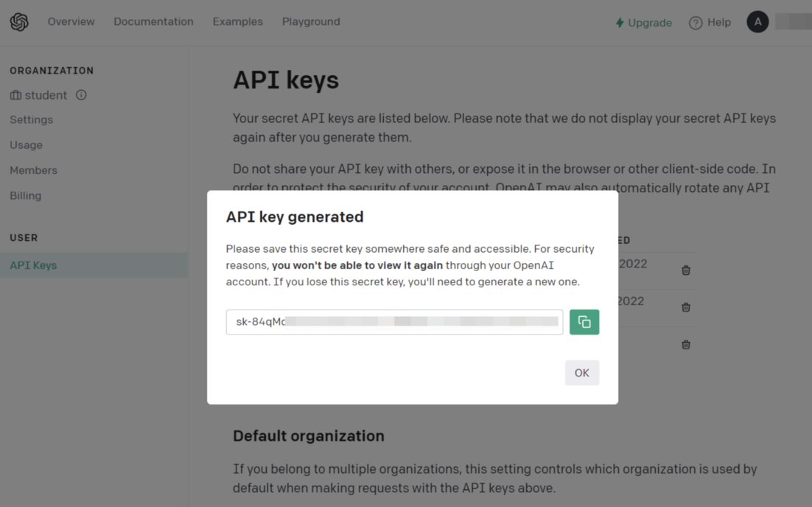Select the student organization
Screen dimensions: 812x507
tap(45, 95)
